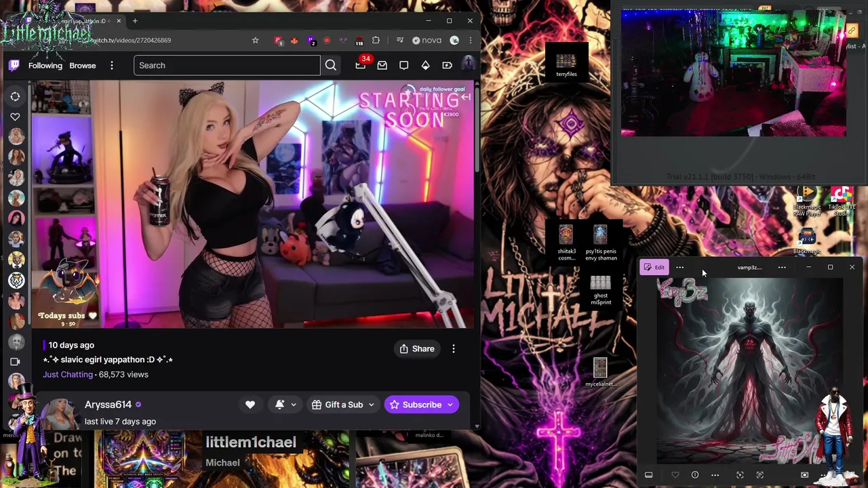868x488 pixels.
Task: Open the Browse tab on Twitch
Action: 83,65
